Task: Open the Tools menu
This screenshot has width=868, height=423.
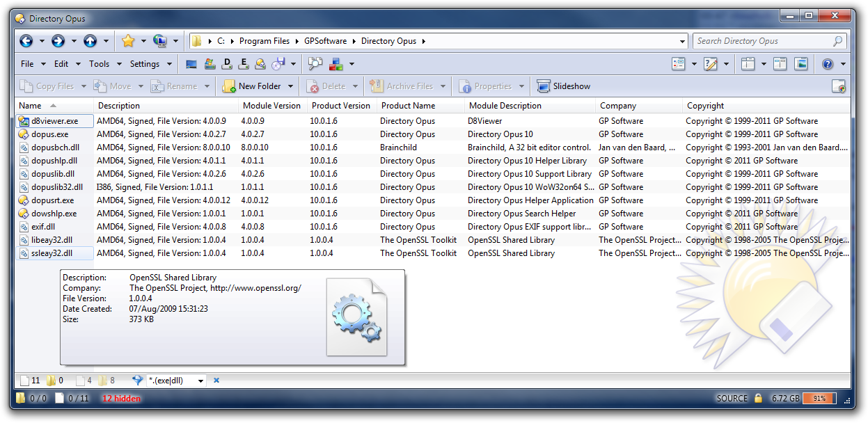Action: [x=100, y=64]
